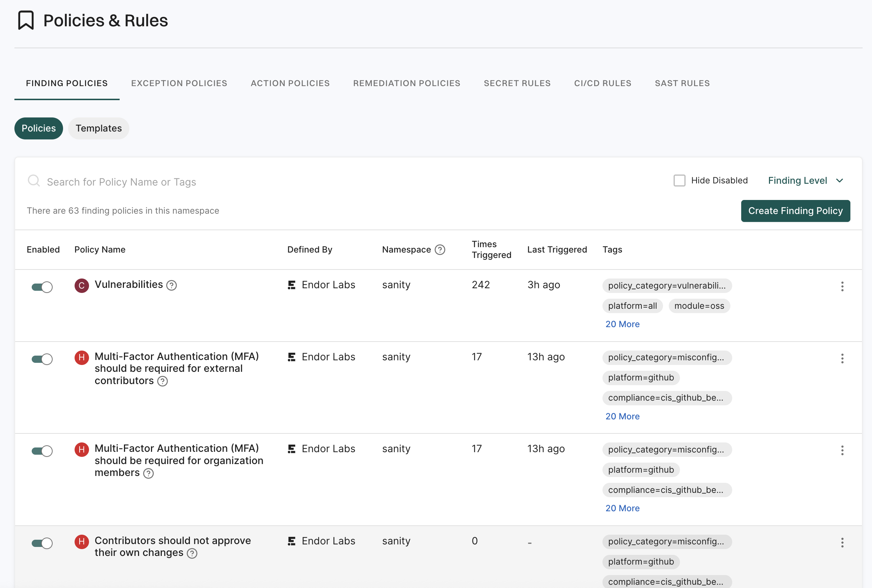The height and width of the screenshot is (588, 872).
Task: Check the Hide Disabled checkbox
Action: click(x=679, y=181)
